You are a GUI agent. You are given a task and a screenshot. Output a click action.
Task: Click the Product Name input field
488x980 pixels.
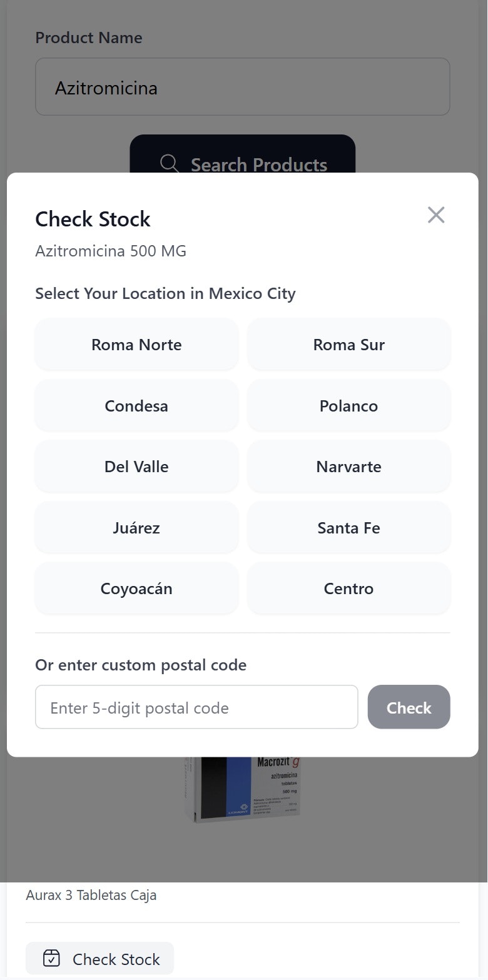coord(242,87)
